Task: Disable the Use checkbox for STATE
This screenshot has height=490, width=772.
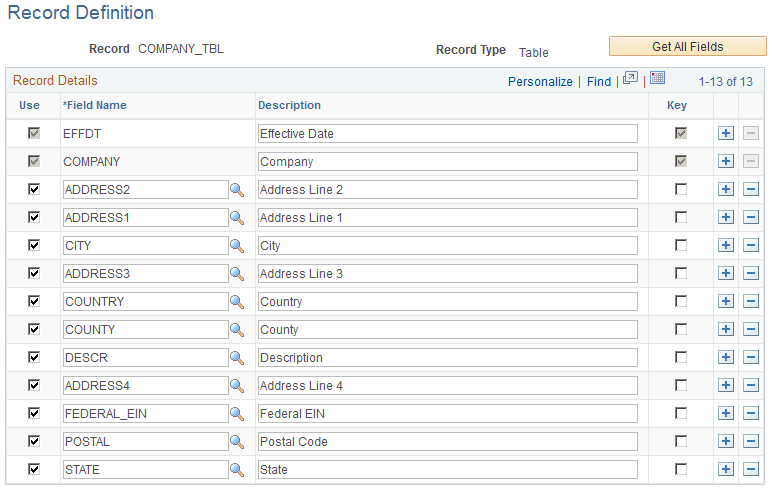Action: 34,469
